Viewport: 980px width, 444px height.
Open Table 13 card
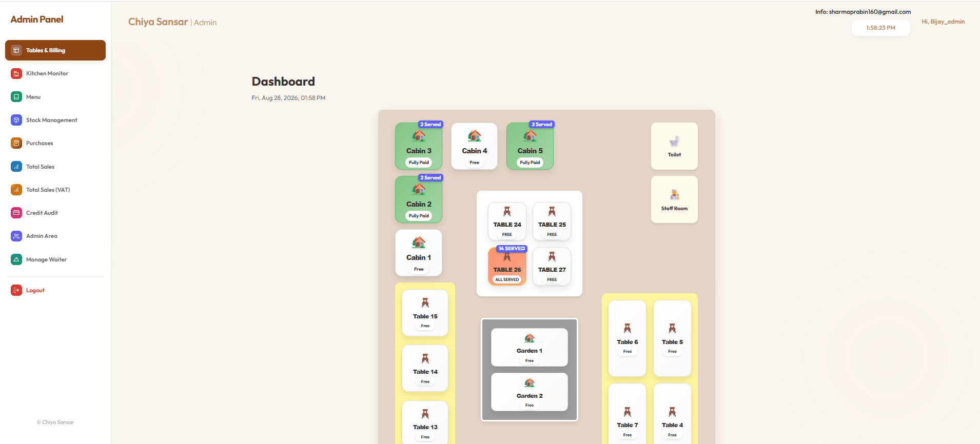tap(425, 422)
